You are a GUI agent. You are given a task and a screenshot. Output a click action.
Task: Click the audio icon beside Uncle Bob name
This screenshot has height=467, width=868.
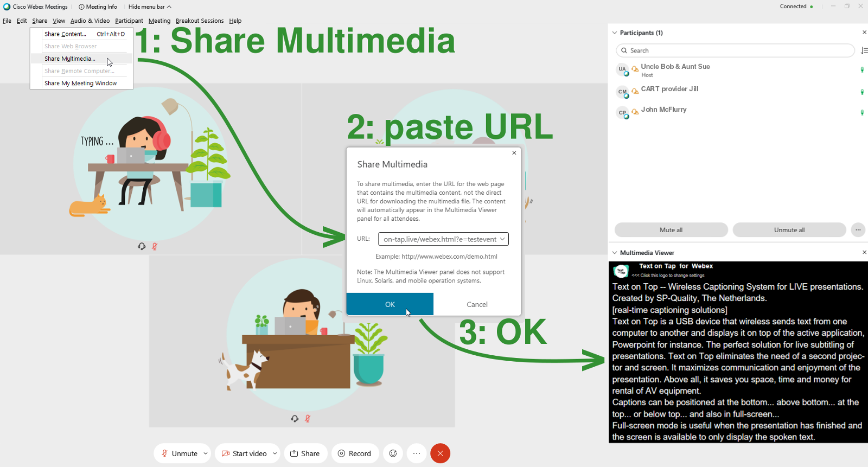tap(635, 69)
